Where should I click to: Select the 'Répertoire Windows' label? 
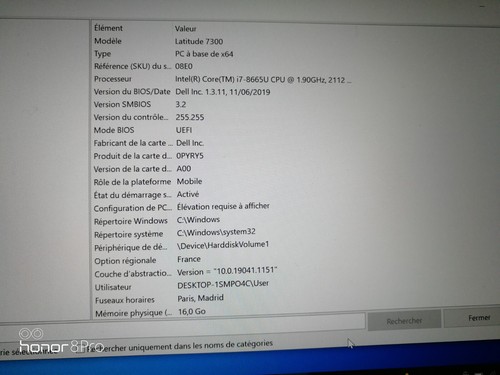(131, 221)
